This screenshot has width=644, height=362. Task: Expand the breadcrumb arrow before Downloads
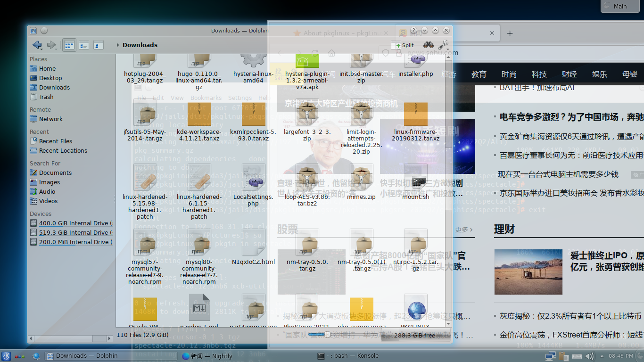118,45
